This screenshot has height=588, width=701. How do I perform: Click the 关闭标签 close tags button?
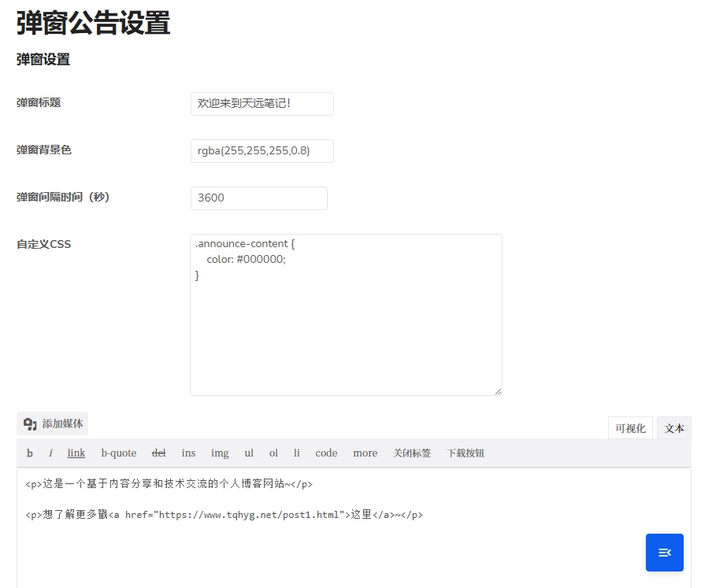point(412,453)
